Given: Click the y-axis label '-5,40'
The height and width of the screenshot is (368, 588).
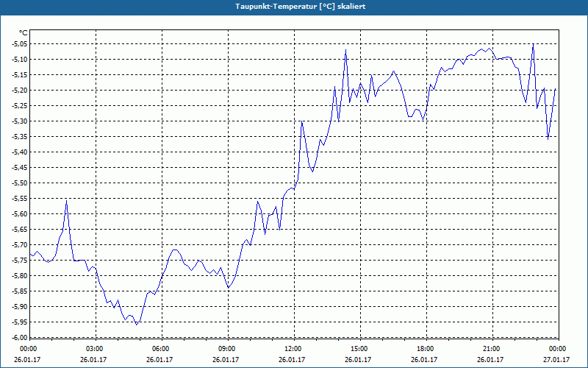Looking at the screenshot, I should [x=20, y=152].
